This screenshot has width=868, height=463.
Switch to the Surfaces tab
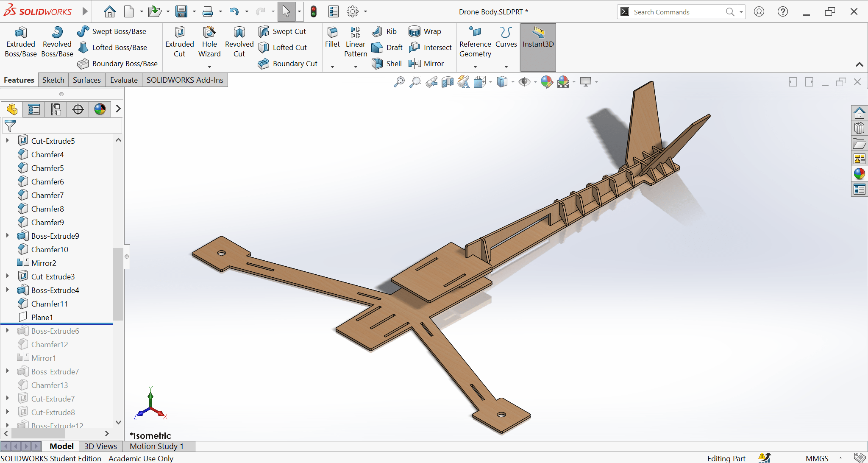87,80
